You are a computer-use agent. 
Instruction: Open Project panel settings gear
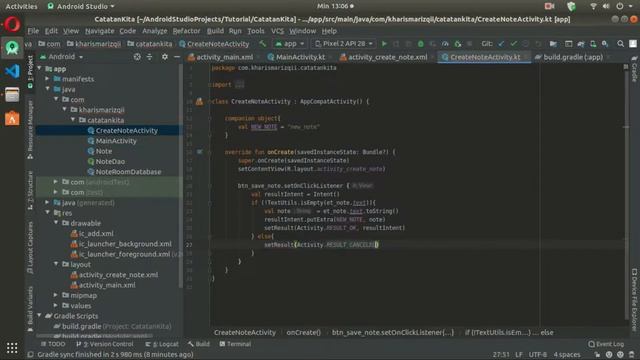point(164,57)
